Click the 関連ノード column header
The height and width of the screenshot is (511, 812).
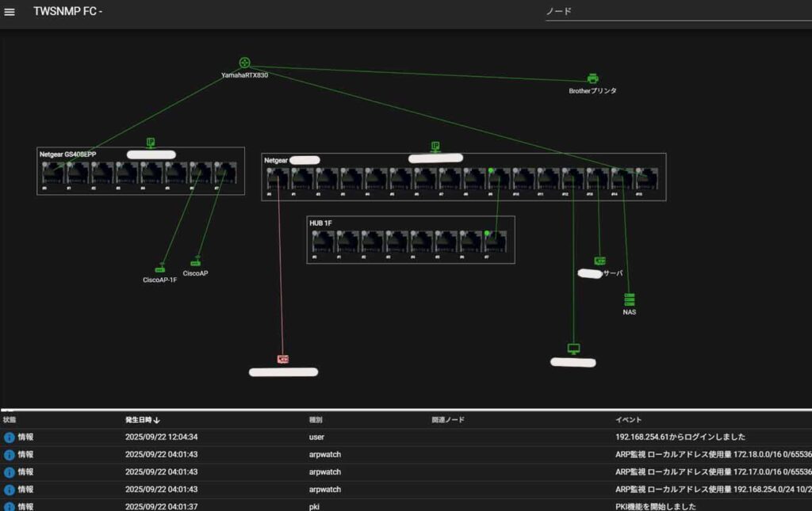[448, 419]
